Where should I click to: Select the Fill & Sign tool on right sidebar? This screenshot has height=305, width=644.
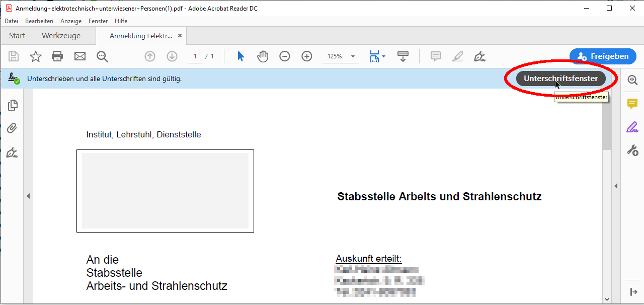[632, 127]
